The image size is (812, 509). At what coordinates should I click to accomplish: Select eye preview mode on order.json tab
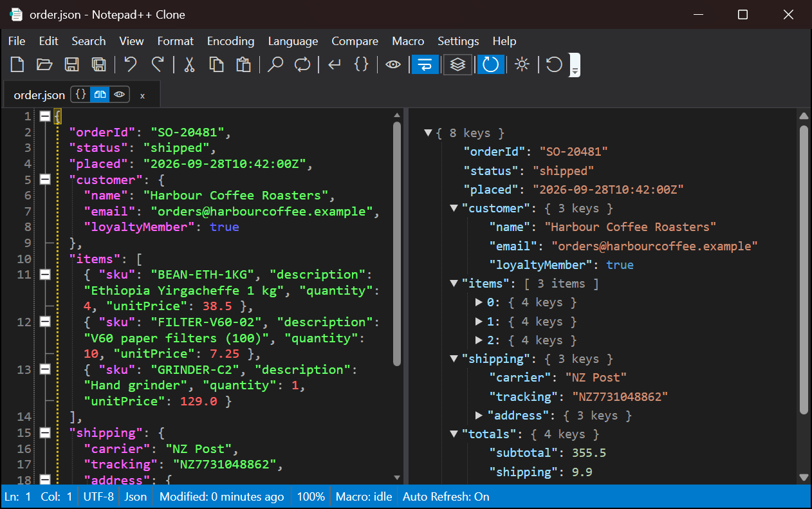(x=119, y=95)
